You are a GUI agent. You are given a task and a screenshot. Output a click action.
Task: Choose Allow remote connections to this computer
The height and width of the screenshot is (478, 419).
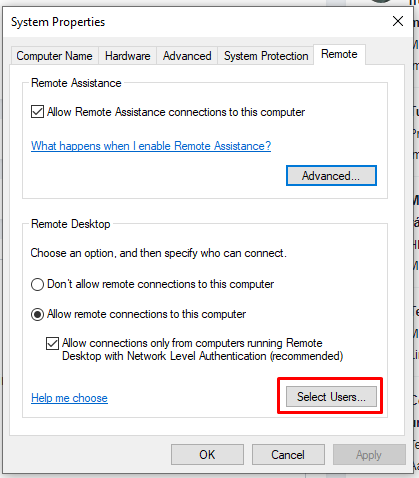[37, 314]
